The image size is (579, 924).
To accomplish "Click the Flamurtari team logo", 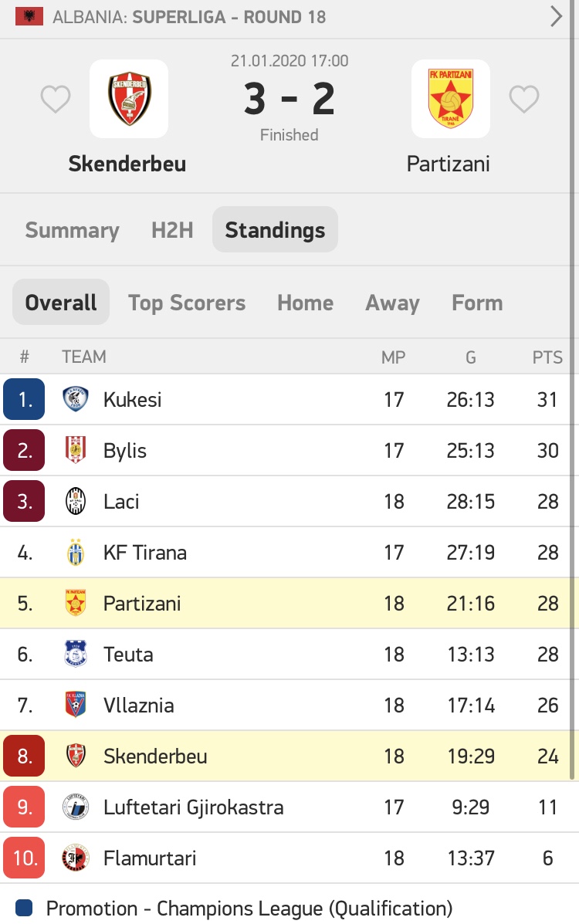I will [76, 858].
